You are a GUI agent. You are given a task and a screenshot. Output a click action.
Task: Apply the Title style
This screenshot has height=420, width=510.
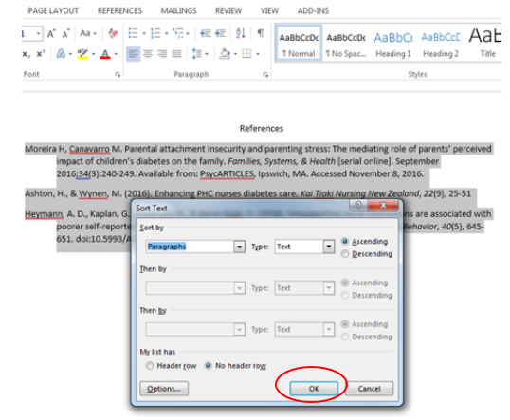point(486,44)
